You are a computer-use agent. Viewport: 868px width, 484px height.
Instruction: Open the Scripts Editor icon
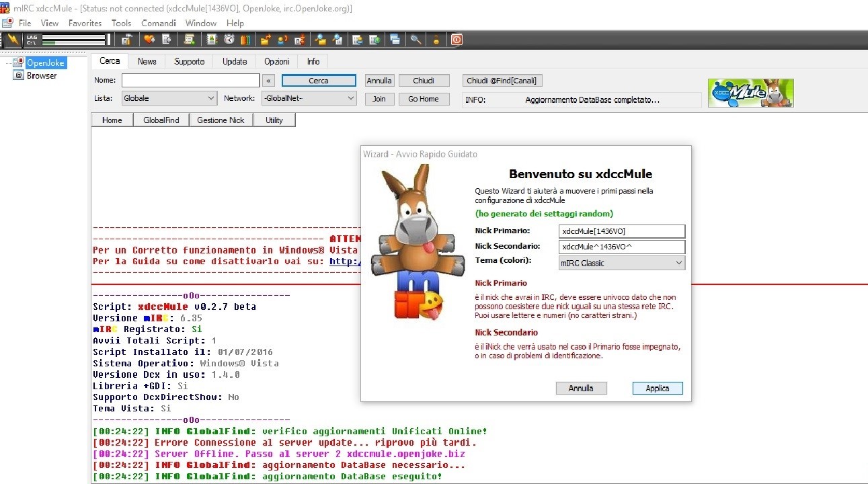tap(190, 40)
